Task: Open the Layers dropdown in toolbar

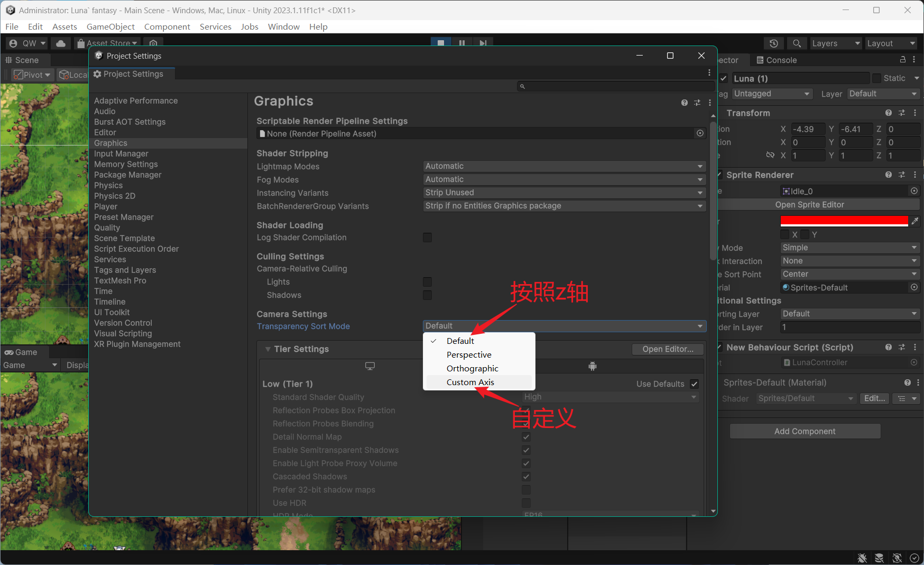Action: [836, 43]
